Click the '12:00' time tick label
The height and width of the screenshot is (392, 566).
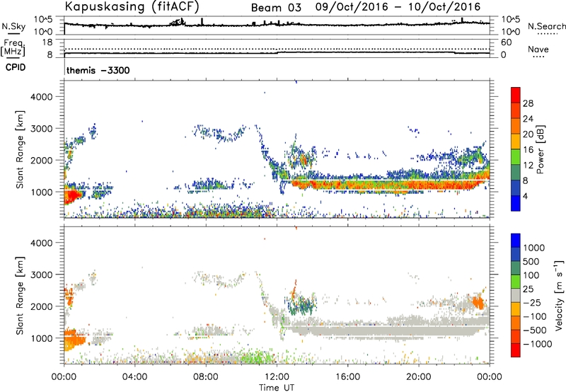click(277, 377)
